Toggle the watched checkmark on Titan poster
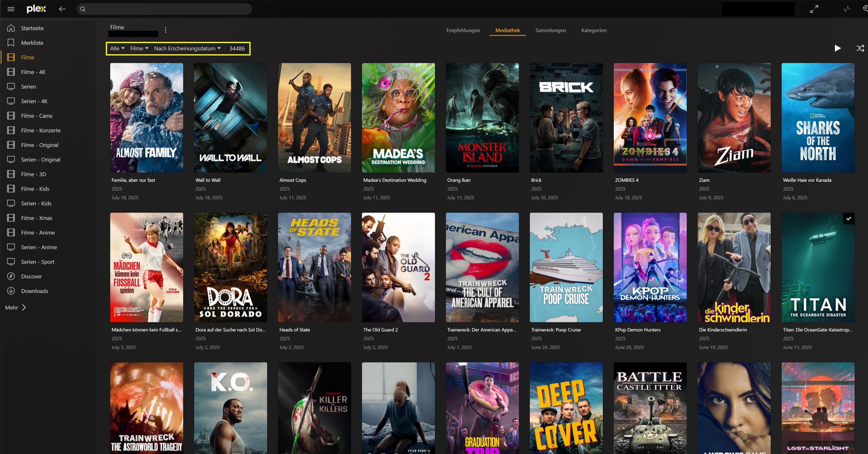The image size is (868, 454). tap(849, 219)
